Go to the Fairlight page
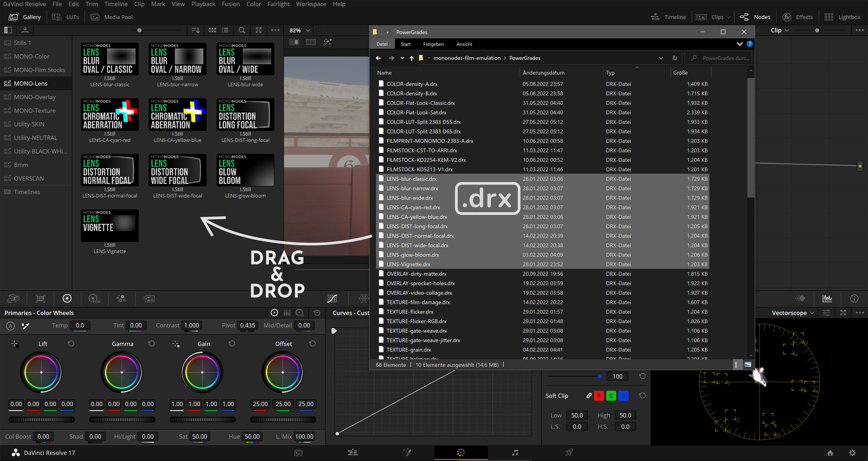 [515, 453]
